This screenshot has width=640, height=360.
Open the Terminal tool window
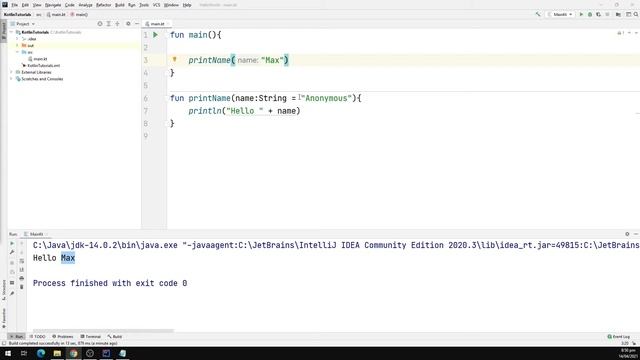(x=91, y=336)
